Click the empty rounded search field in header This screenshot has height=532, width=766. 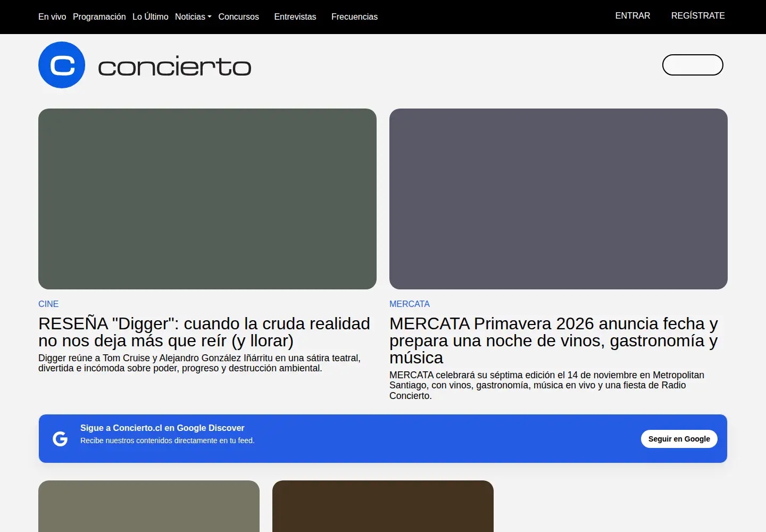tap(693, 65)
